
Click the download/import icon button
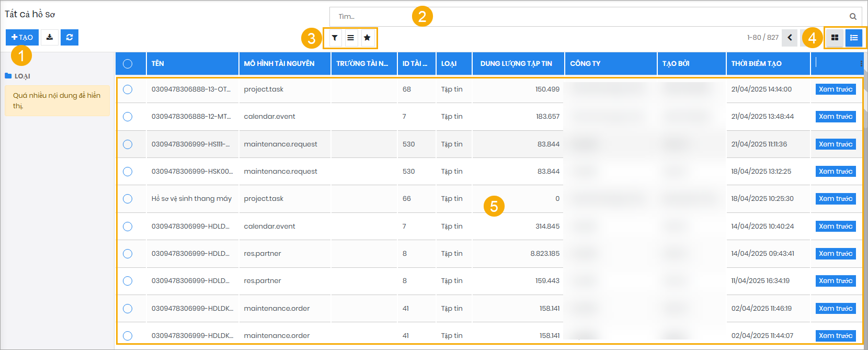click(x=50, y=37)
